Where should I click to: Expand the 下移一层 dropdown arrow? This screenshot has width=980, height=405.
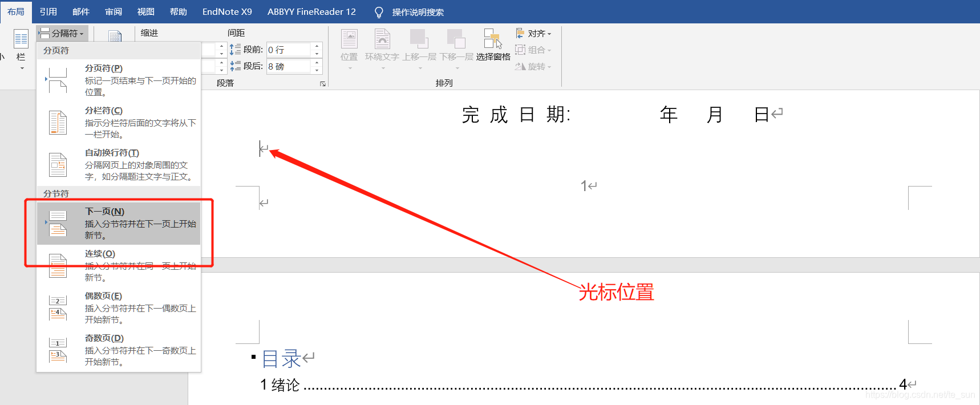(x=457, y=68)
